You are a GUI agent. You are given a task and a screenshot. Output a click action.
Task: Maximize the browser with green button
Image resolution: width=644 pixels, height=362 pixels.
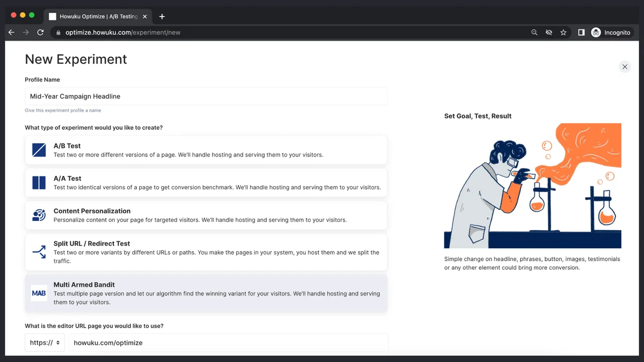click(x=32, y=15)
